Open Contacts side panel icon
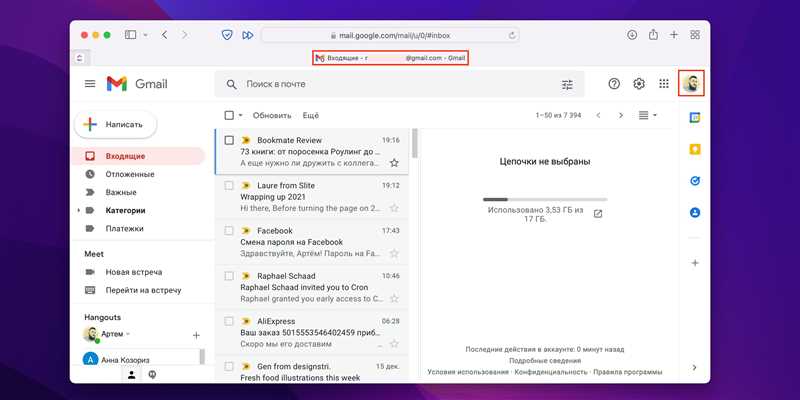This screenshot has height=400, width=800. pos(694,213)
